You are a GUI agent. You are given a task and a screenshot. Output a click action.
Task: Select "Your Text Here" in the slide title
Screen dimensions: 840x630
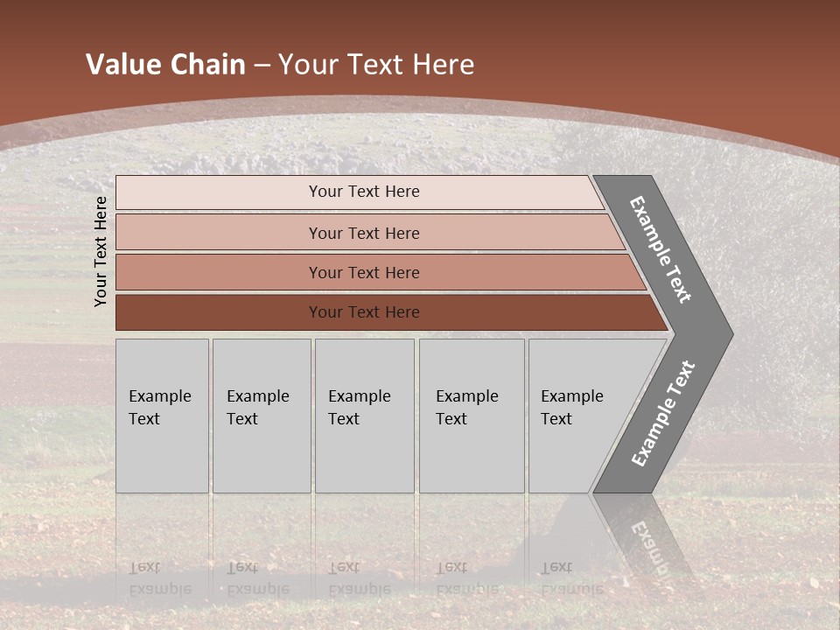coord(376,65)
